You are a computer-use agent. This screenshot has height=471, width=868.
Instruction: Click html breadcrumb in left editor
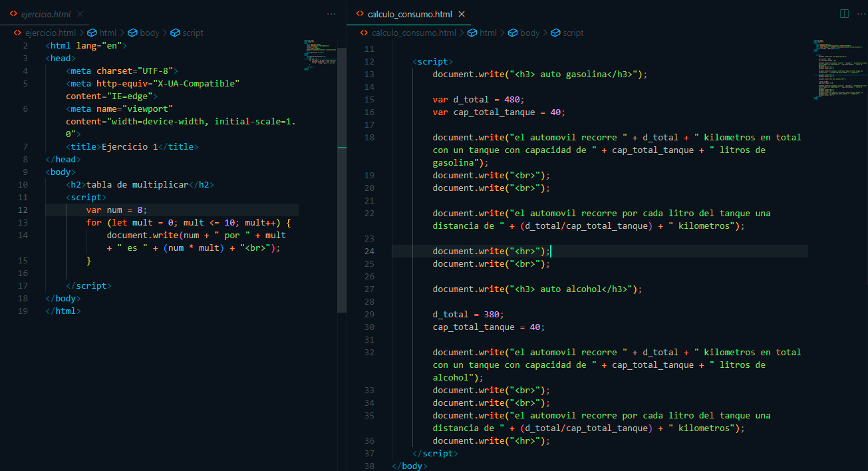click(x=108, y=33)
